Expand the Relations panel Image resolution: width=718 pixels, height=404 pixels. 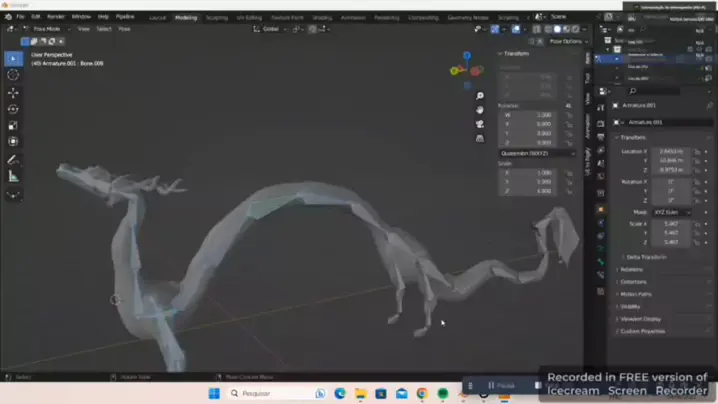click(x=631, y=270)
